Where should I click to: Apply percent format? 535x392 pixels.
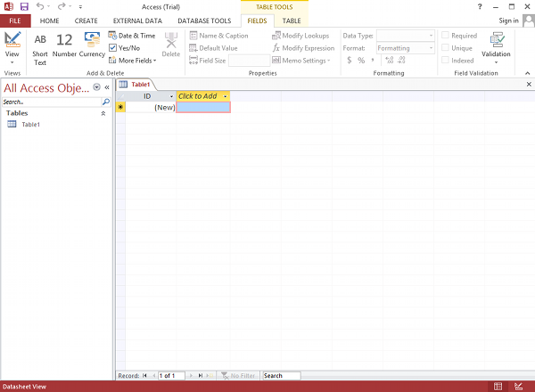click(361, 61)
